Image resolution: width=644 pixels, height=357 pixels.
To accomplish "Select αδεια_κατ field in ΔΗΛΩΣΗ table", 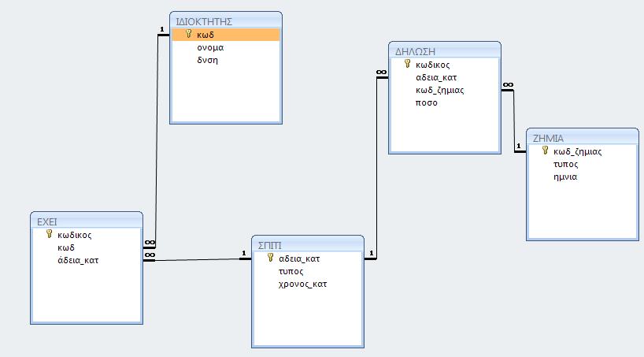I will click(445, 77).
